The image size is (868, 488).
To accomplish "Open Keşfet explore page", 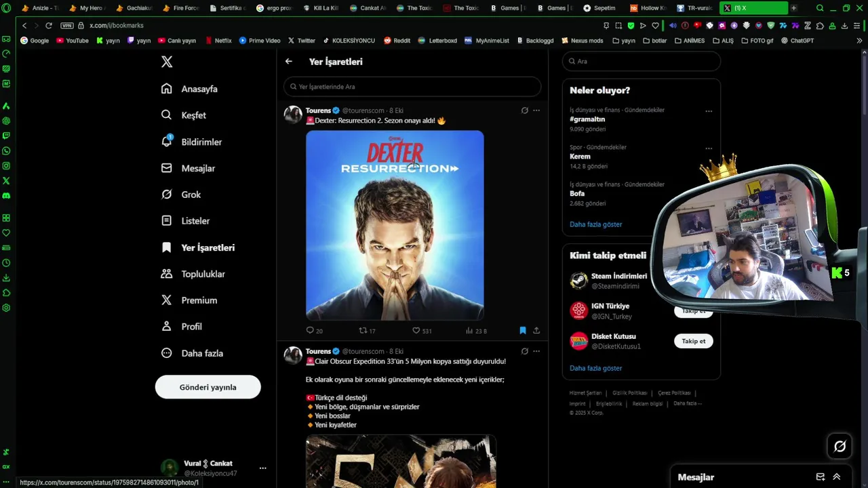I will [x=183, y=115].
